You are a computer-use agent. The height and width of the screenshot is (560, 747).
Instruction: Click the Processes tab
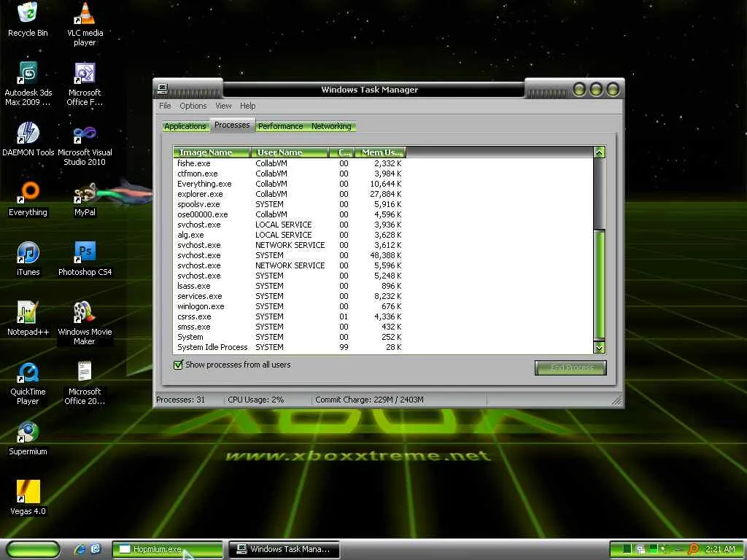(x=232, y=125)
